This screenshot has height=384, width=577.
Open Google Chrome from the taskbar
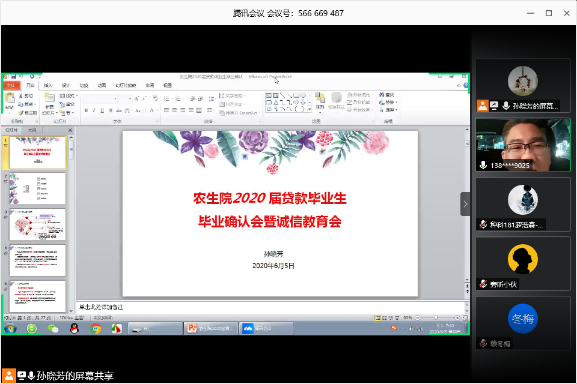[96, 328]
